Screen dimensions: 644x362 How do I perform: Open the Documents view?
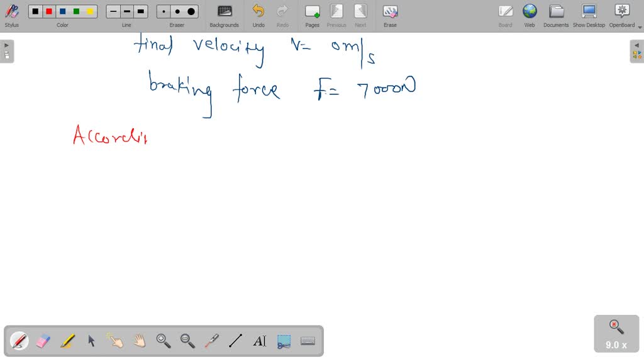[556, 16]
